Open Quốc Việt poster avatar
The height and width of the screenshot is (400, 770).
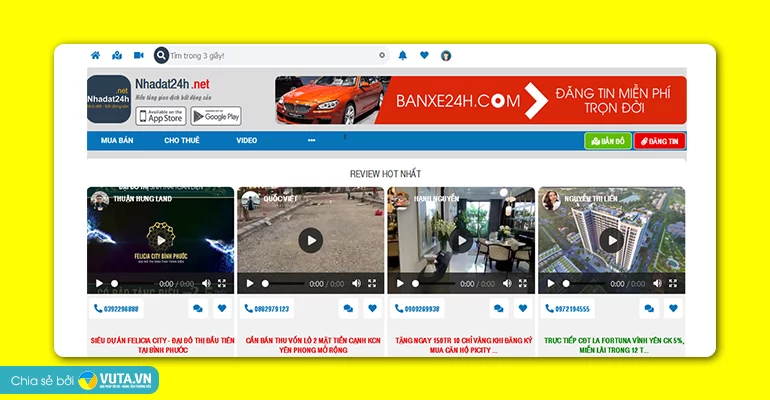click(x=250, y=199)
